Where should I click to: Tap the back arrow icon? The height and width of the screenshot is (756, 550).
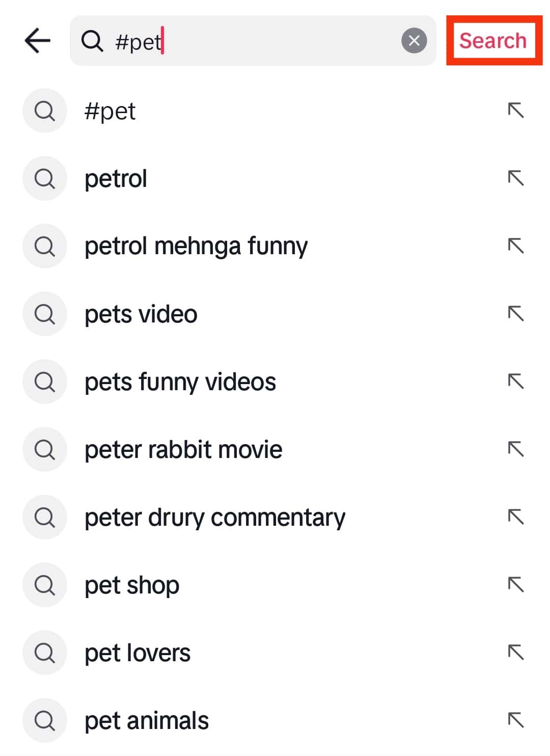pos(38,41)
